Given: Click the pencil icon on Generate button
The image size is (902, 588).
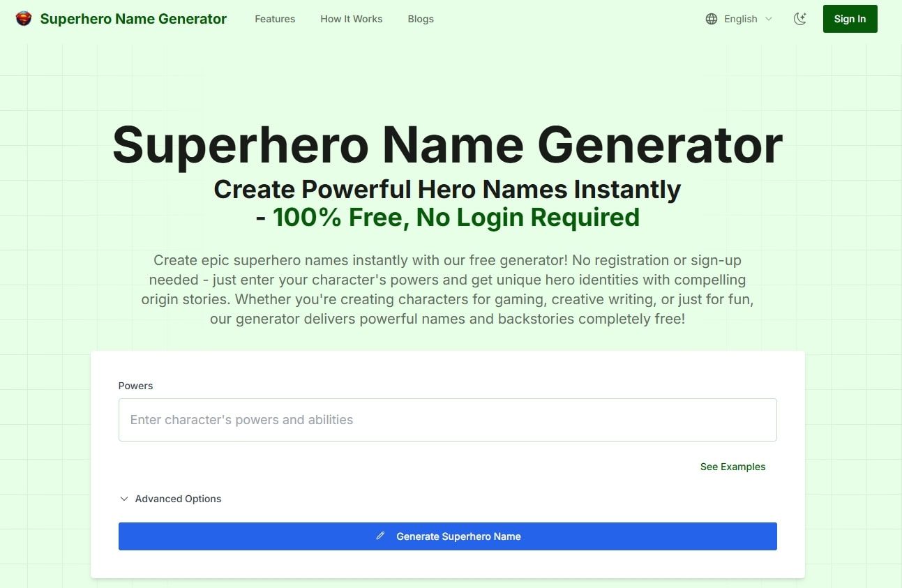Looking at the screenshot, I should click(x=380, y=536).
